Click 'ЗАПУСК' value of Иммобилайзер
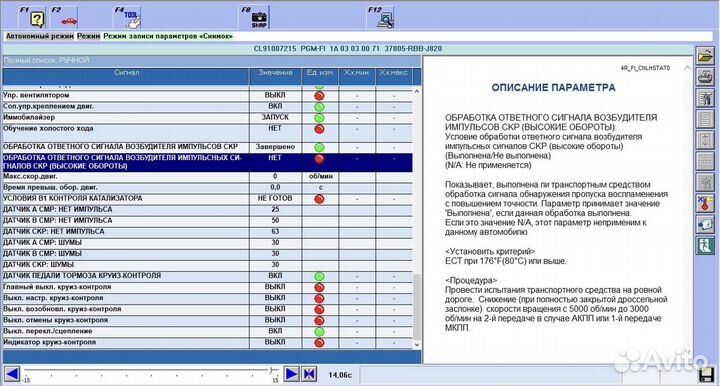This screenshot has width=720, height=386. coord(275,117)
